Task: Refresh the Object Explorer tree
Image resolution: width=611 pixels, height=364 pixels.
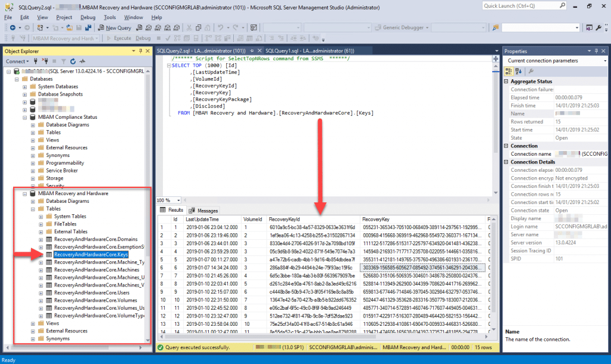Action: [x=73, y=61]
